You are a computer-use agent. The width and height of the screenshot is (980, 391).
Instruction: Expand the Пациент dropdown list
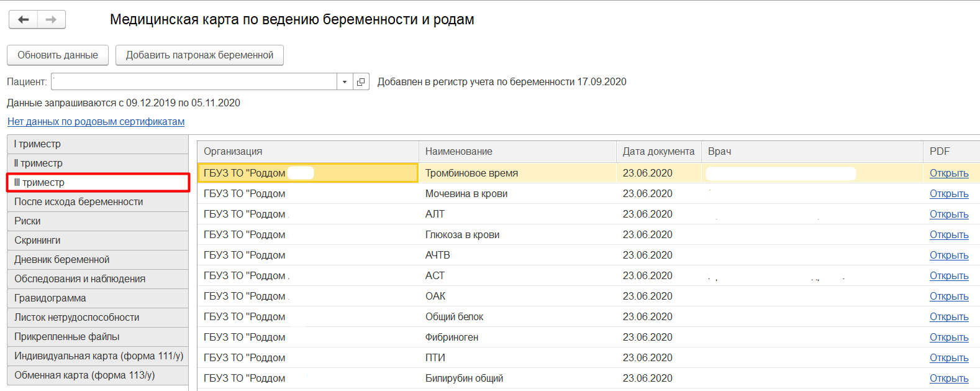tap(345, 82)
